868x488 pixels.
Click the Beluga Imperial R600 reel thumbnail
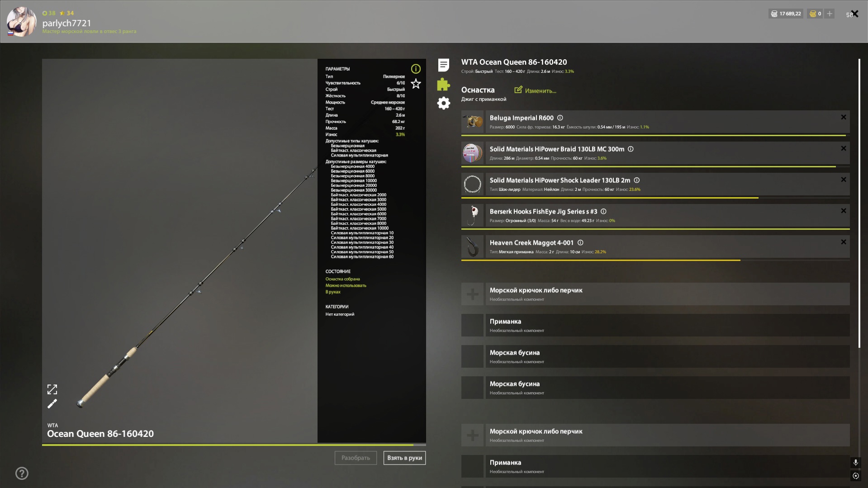(x=472, y=122)
